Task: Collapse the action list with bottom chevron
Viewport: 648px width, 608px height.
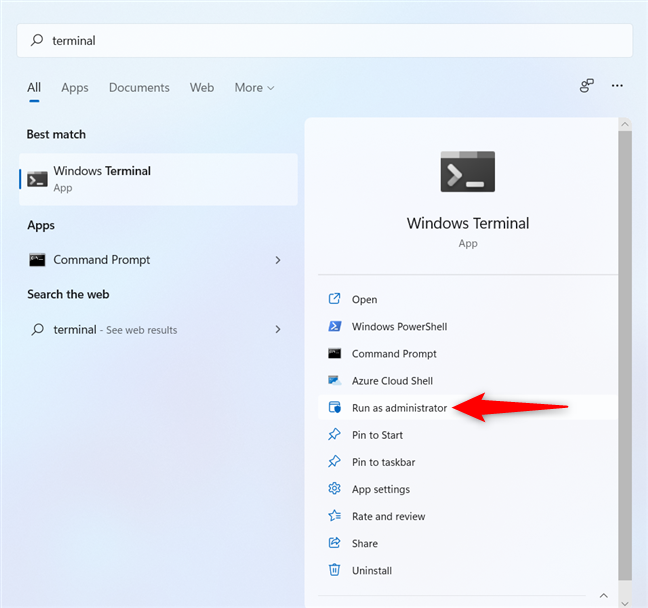Action: pyautogui.click(x=603, y=596)
